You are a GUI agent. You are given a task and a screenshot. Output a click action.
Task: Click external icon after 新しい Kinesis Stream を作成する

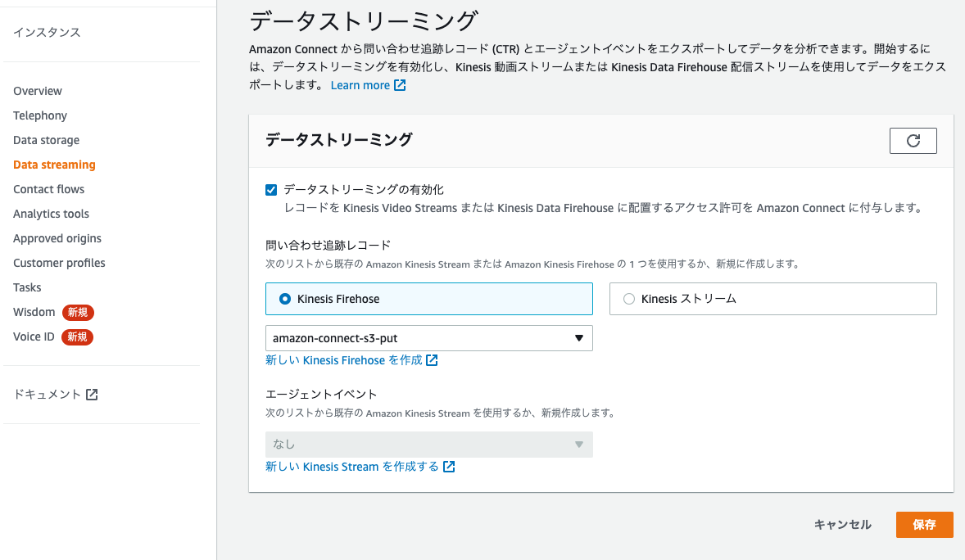(449, 467)
